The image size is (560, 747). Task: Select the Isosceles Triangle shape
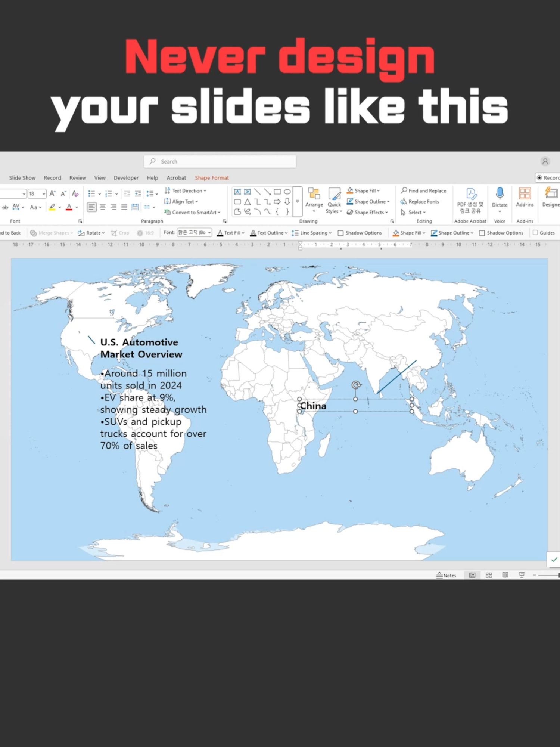[x=248, y=202]
